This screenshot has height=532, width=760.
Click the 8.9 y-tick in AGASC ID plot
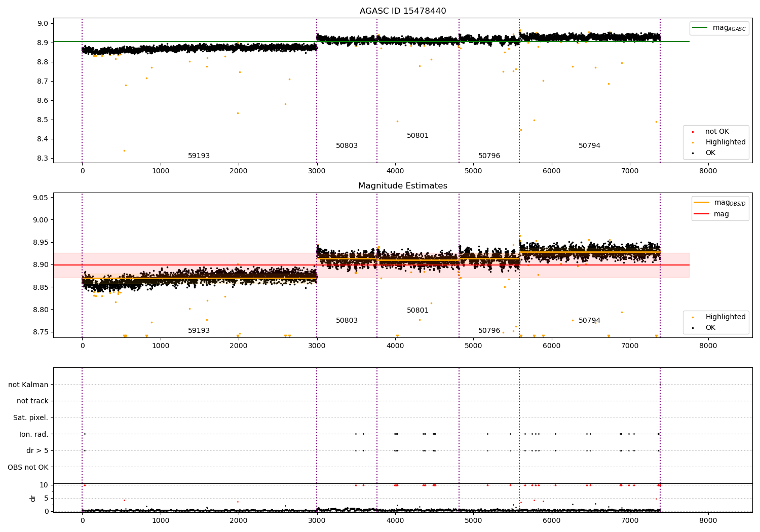click(43, 43)
